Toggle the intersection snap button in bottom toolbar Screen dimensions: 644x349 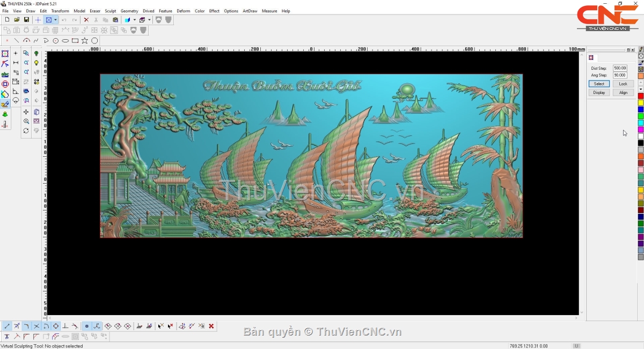coord(36,326)
